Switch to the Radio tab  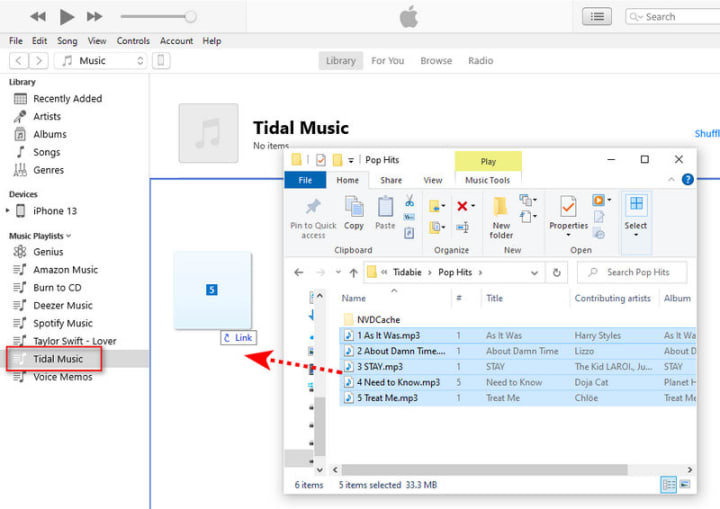tap(480, 61)
